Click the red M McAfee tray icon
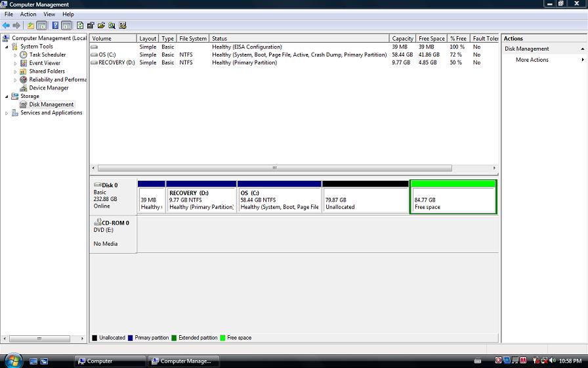 (523, 361)
